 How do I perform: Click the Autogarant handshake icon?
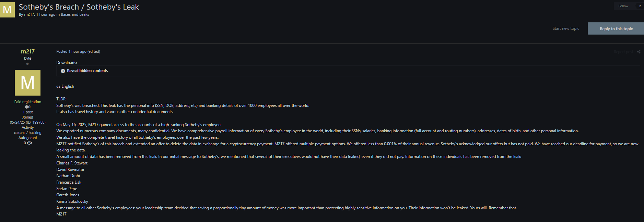tap(30, 143)
